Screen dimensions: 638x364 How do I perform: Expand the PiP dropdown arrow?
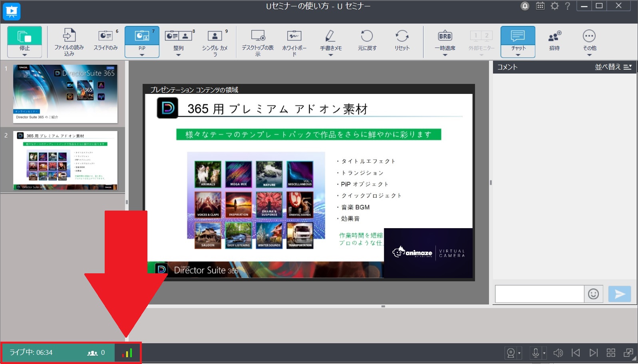[142, 55]
